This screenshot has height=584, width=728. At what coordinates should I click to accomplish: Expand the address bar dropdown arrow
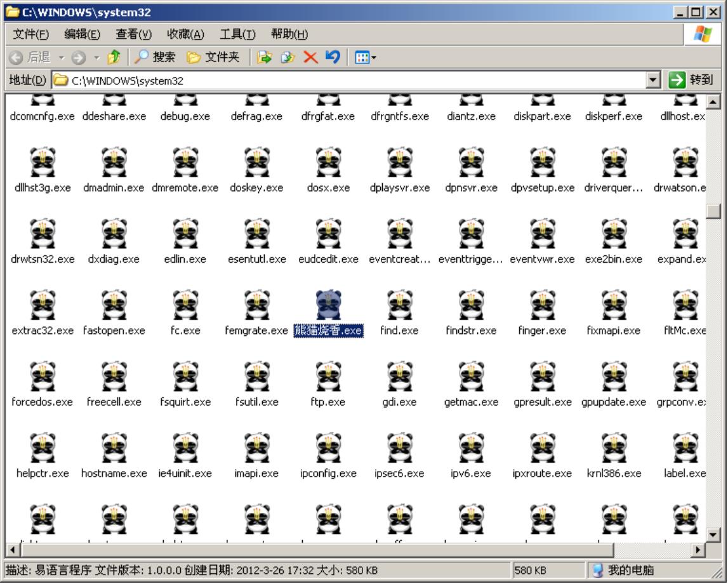pyautogui.click(x=652, y=81)
